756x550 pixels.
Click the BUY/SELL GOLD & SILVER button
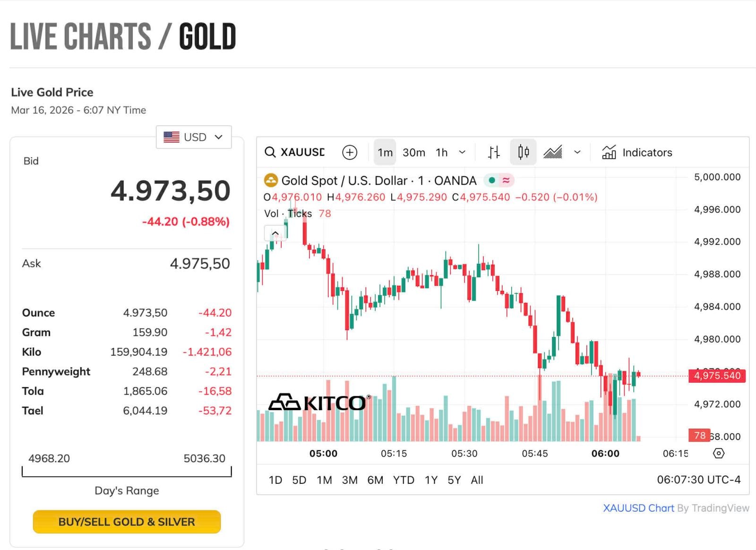coord(127,522)
